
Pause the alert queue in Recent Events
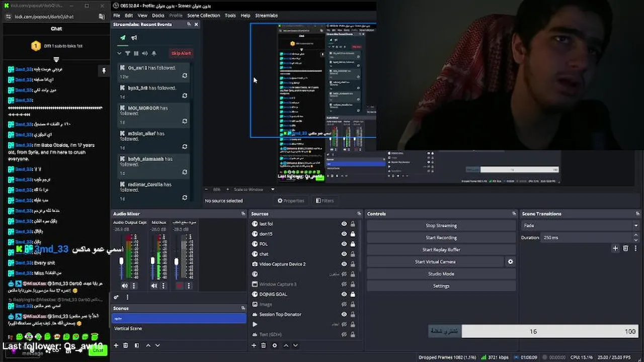tap(136, 53)
